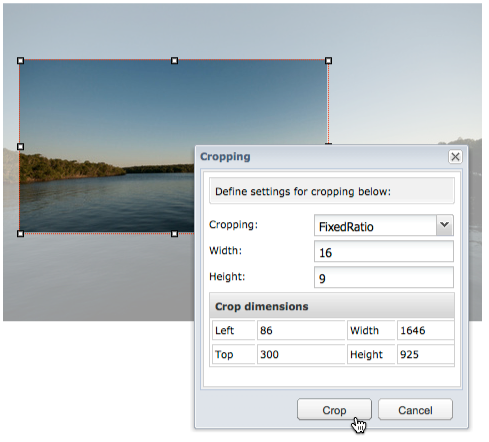The height and width of the screenshot is (442, 489).
Task: Click the Crop dimensions section header
Action: coord(332,306)
